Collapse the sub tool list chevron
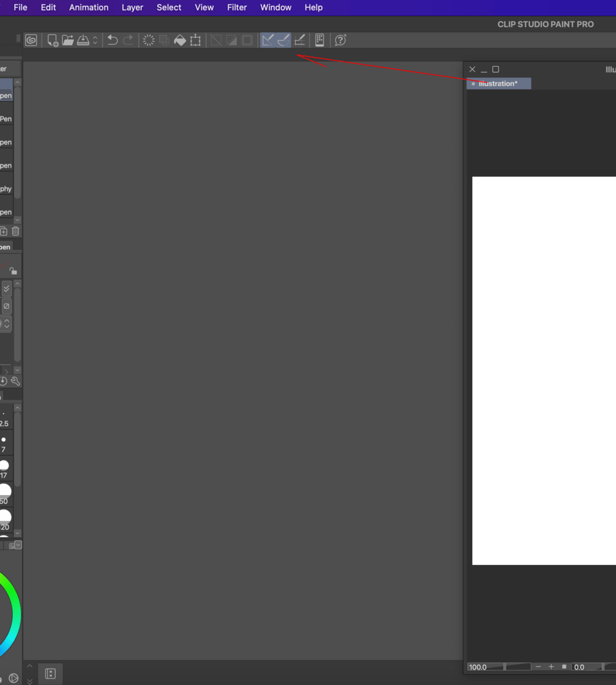Screen dimensions: 616x685 point(17,220)
